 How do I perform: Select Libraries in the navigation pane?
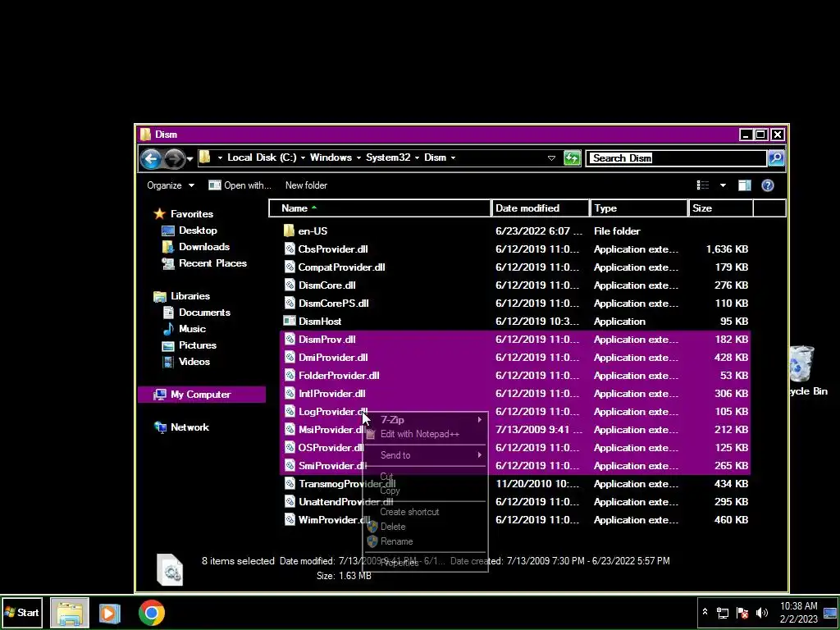[x=190, y=296]
